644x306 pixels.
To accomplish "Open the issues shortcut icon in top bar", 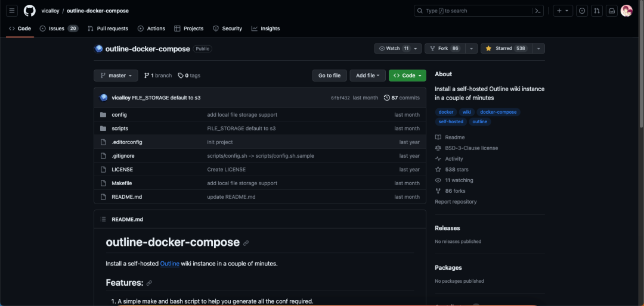I will [581, 11].
